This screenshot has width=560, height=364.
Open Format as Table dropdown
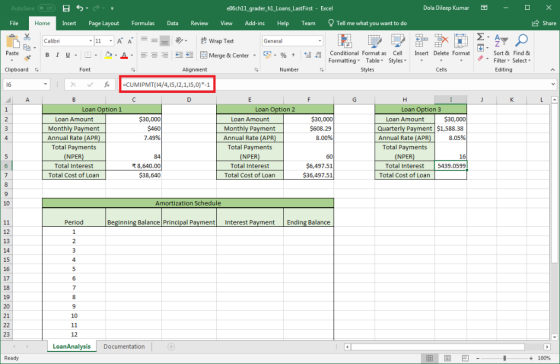[374, 49]
